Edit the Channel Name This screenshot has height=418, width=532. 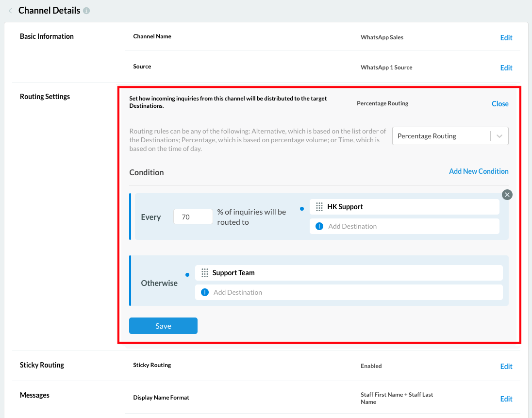506,38
